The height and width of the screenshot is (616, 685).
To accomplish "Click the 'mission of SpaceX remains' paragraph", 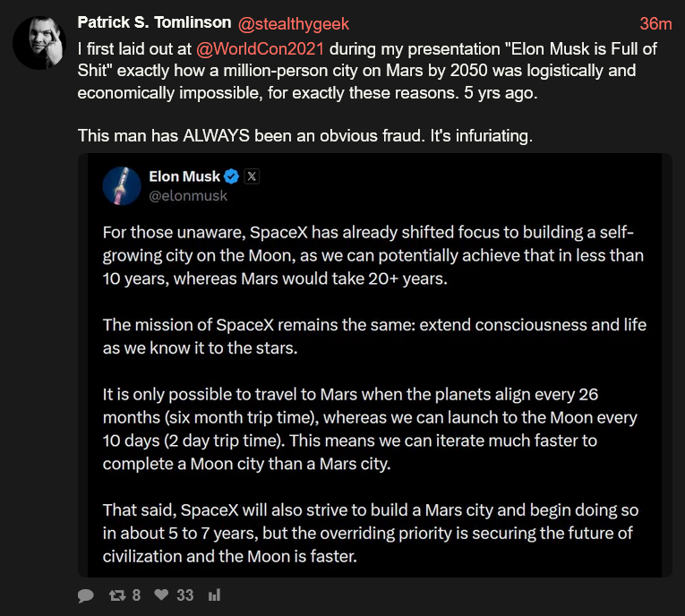I will point(374,337).
